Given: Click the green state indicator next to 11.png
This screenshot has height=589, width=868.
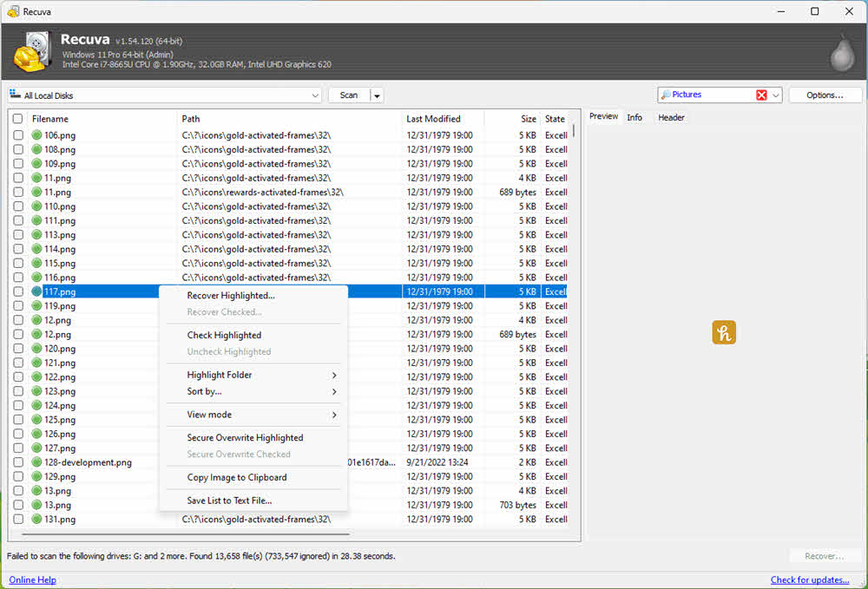Looking at the screenshot, I should 35,177.
